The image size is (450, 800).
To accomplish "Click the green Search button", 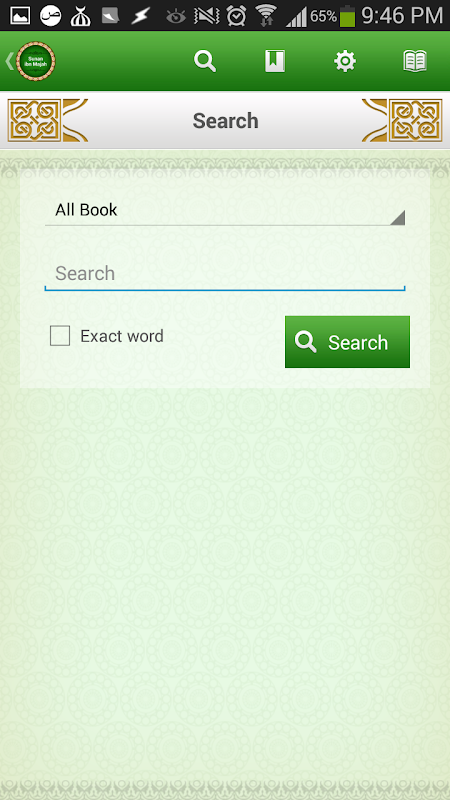I will click(347, 342).
